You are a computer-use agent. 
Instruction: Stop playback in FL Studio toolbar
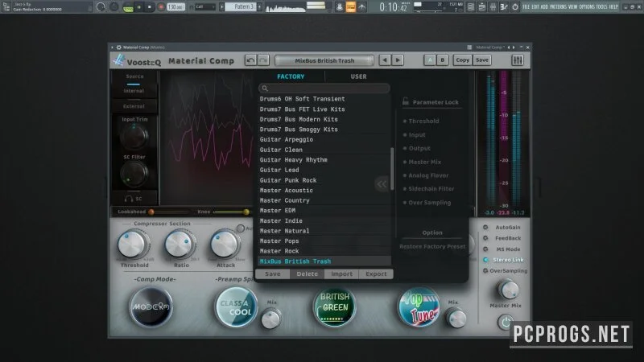tap(150, 7)
